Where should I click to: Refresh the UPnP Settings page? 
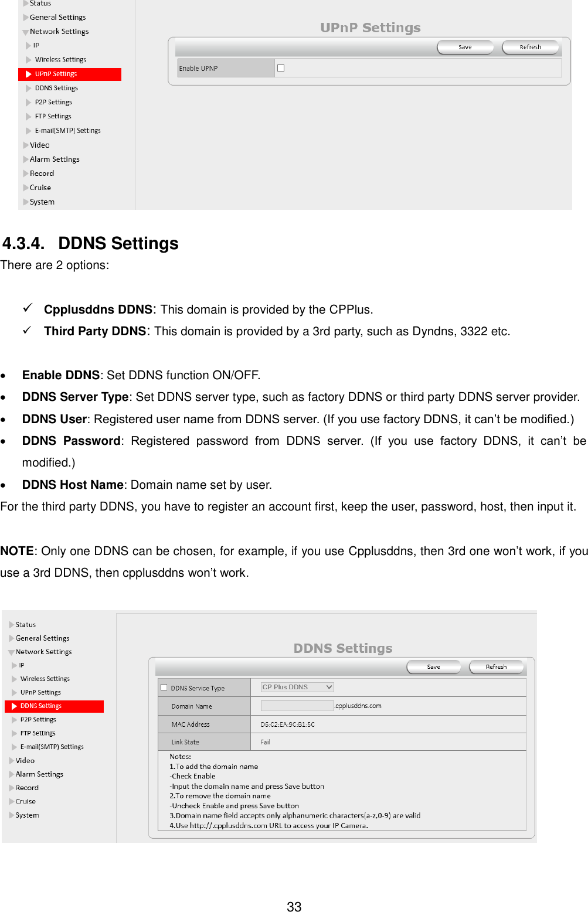(529, 47)
